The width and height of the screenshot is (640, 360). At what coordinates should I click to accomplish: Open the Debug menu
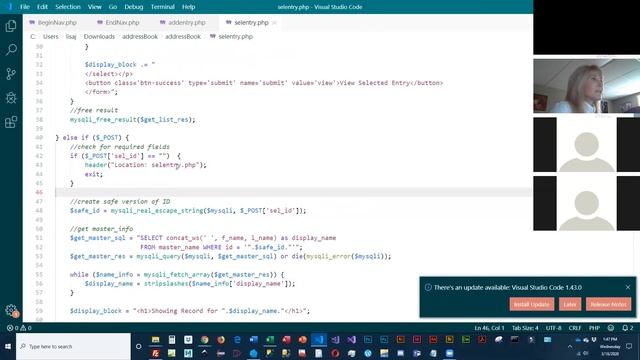pos(133,7)
